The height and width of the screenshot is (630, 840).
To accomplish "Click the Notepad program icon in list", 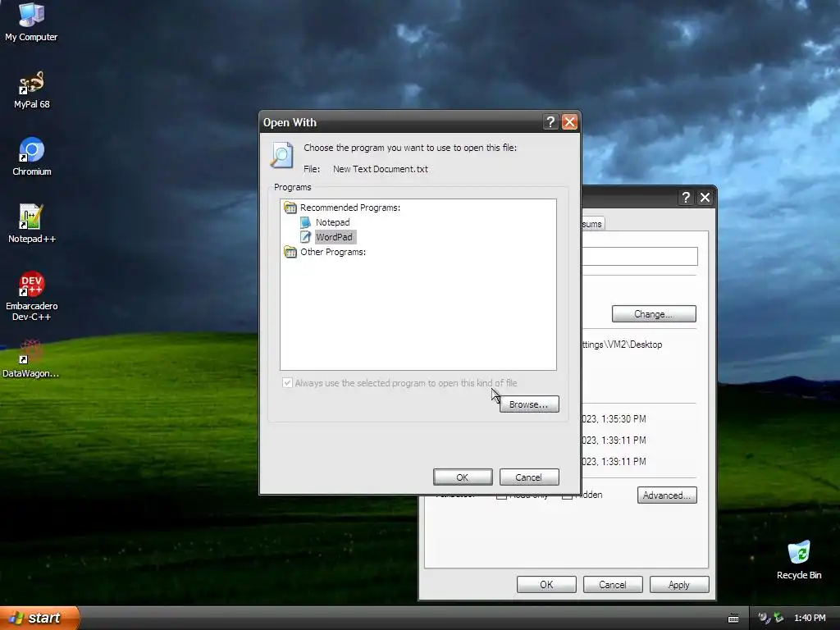I will (305, 222).
